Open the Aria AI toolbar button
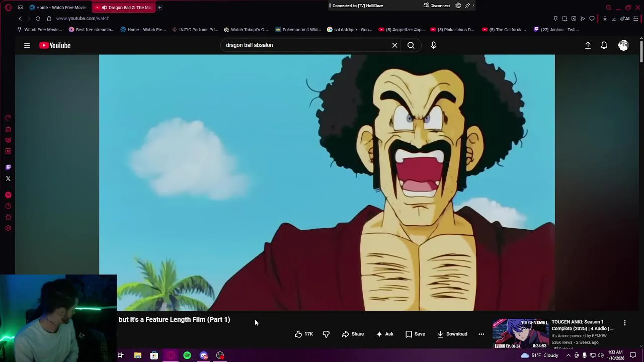The height and width of the screenshot is (362, 644). coord(626,19)
